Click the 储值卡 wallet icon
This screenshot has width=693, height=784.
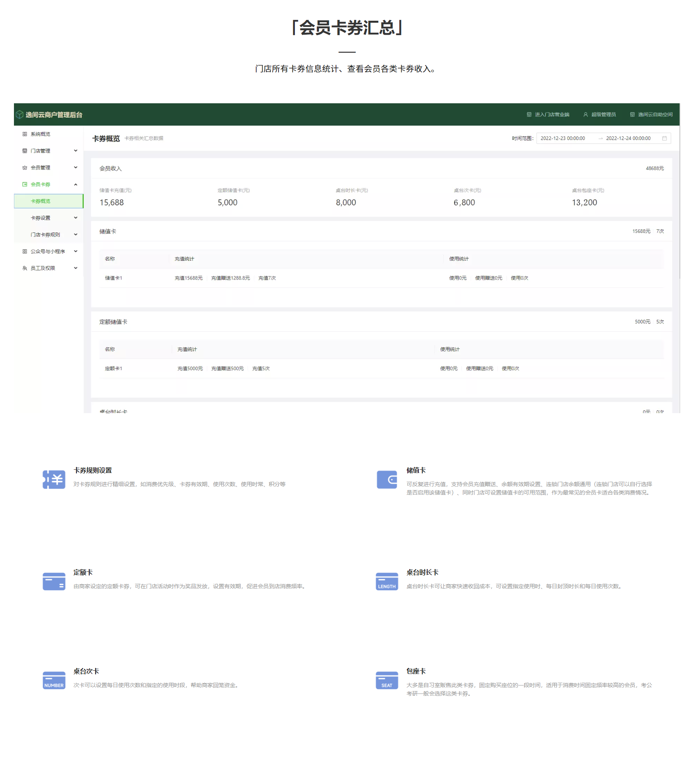pyautogui.click(x=387, y=479)
